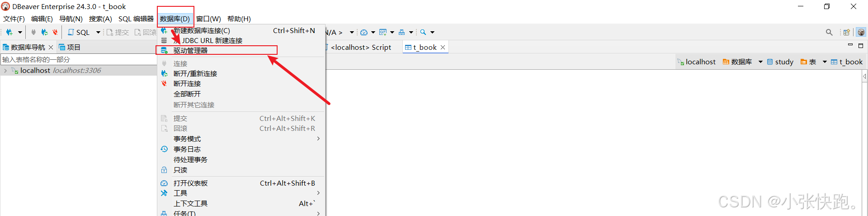Choose 驱动管理器 from the menu

[241, 50]
